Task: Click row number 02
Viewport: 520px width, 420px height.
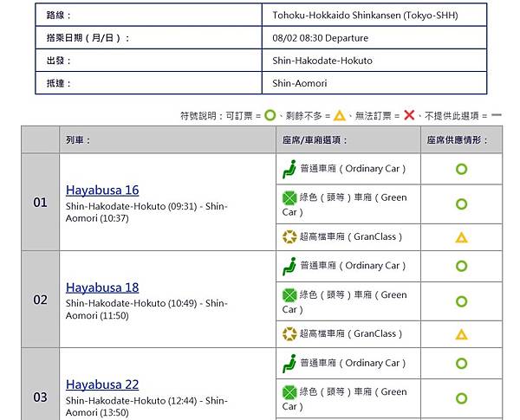Action: click(40, 300)
